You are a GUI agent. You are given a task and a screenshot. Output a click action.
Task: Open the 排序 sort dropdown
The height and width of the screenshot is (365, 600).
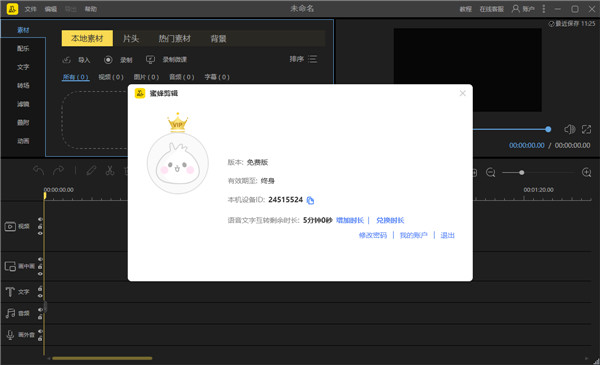pyautogui.click(x=303, y=59)
